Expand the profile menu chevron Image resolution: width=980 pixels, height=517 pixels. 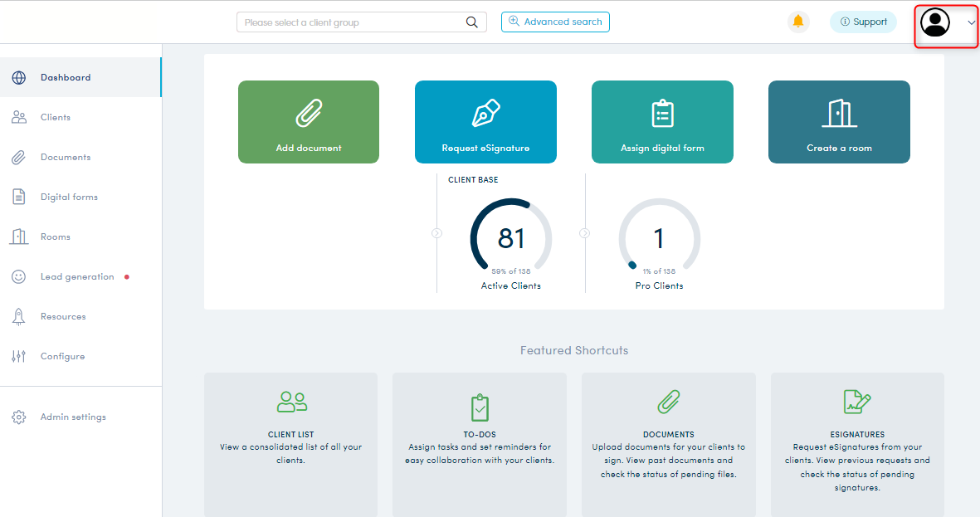coord(971,22)
